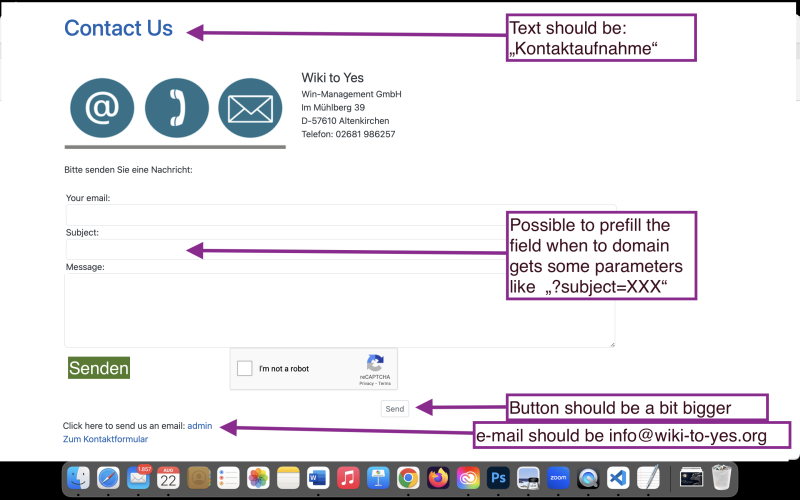Click the envelope mail circle icon
Viewport: 800px width, 500px height.
(250, 108)
